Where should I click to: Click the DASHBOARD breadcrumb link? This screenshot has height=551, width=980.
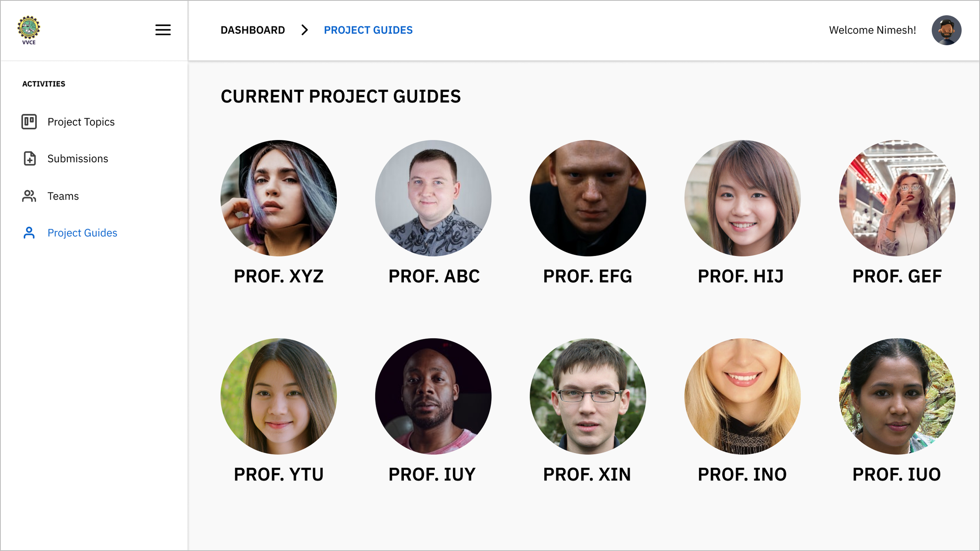click(x=253, y=30)
